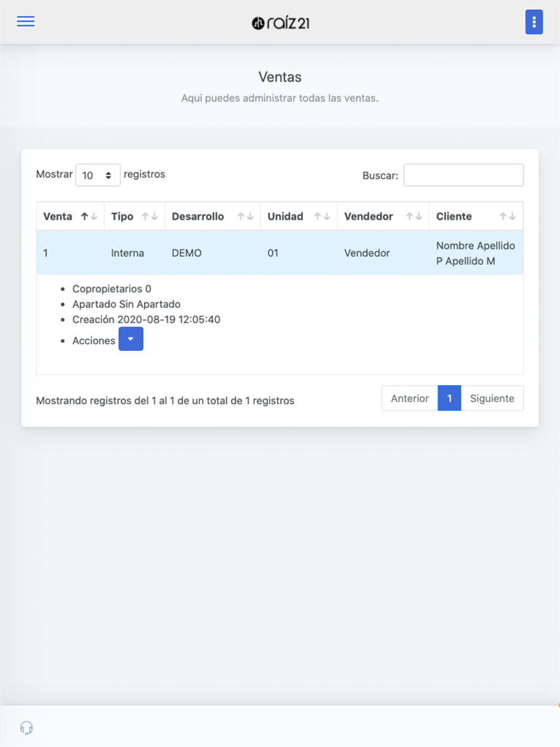Image resolution: width=560 pixels, height=747 pixels.
Task: Sort table by Unidad column arrows
Action: [322, 216]
